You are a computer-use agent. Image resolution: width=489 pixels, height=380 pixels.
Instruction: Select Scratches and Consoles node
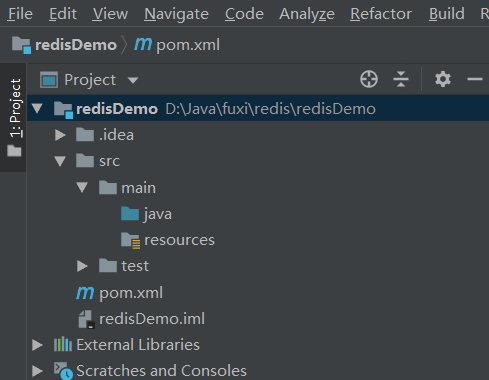coord(161,371)
